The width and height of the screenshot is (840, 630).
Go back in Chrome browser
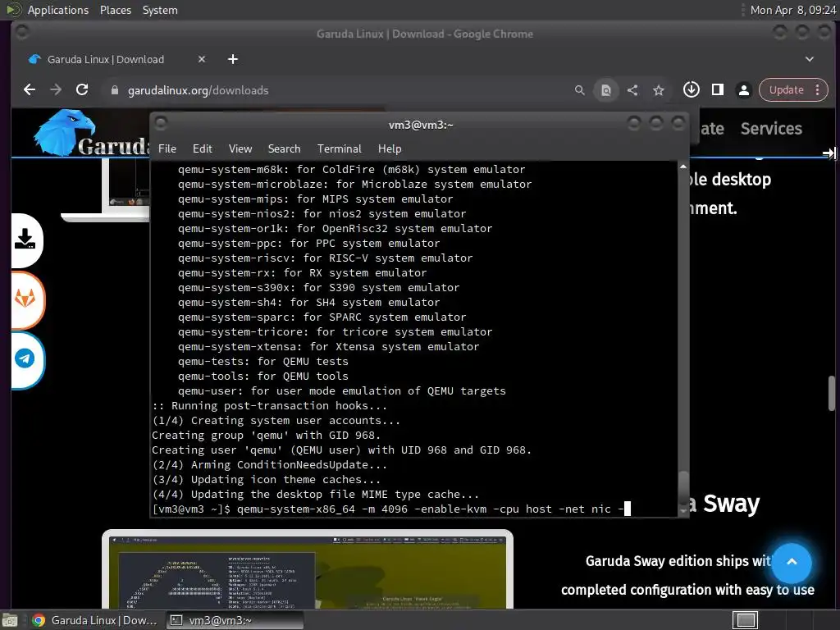pyautogui.click(x=30, y=90)
